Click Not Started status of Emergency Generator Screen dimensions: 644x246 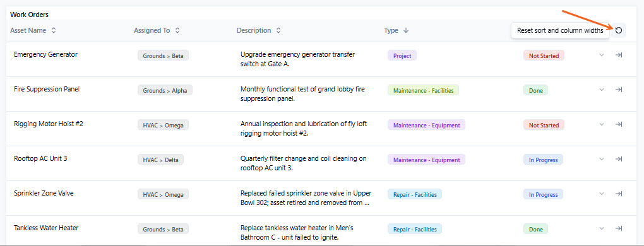544,56
